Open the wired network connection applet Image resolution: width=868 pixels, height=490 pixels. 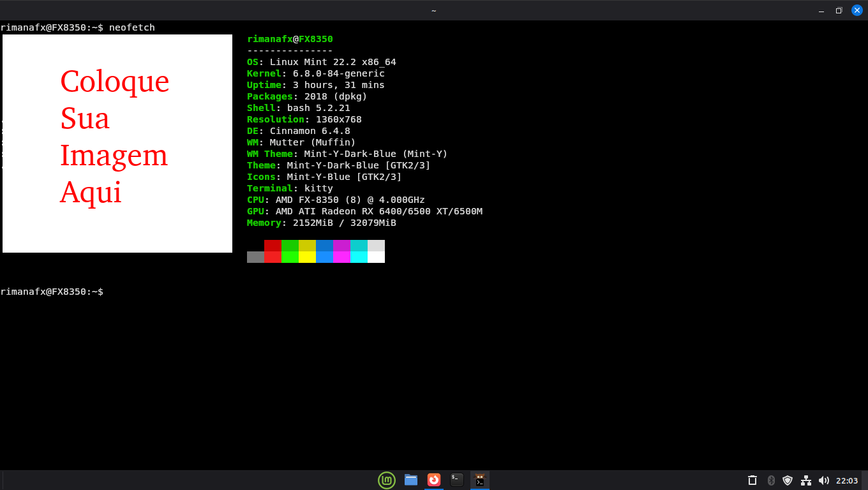(x=806, y=480)
